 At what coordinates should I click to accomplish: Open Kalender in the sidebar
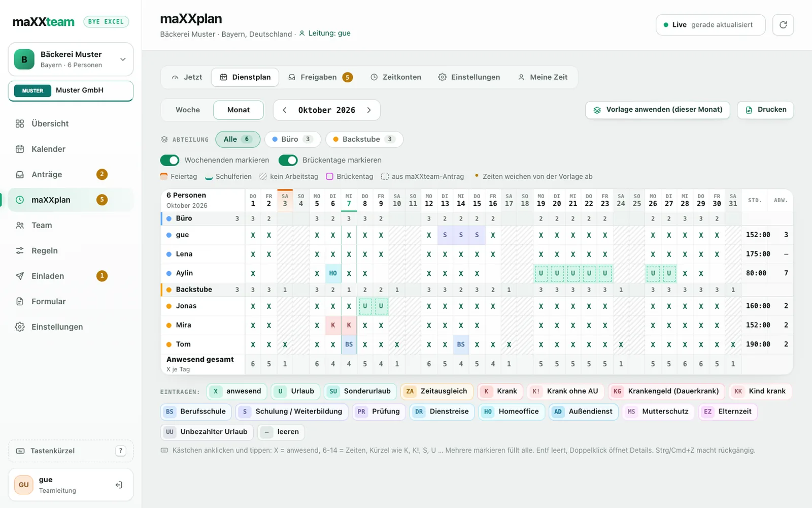click(71, 149)
